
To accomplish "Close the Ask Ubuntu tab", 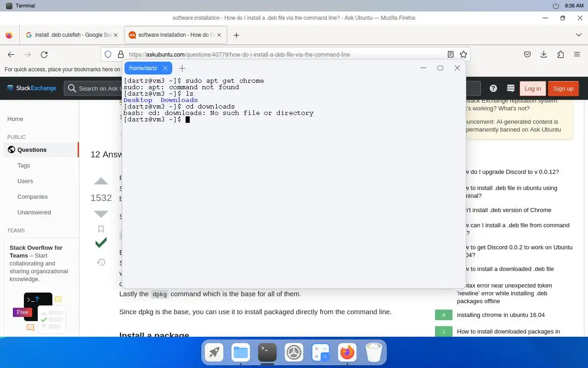I will (x=219, y=35).
